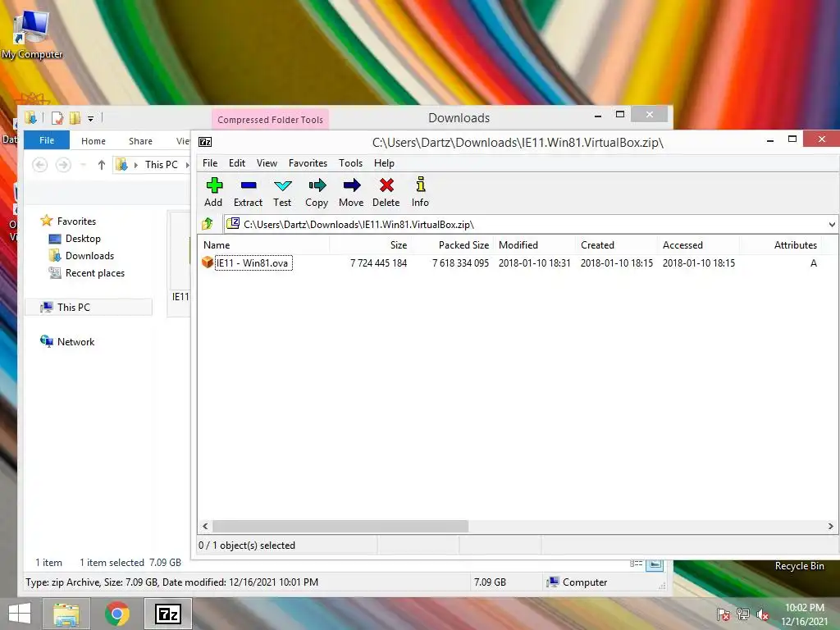Open the My Computer desktop shortcut
This screenshot has height=630, width=840.
tap(32, 33)
